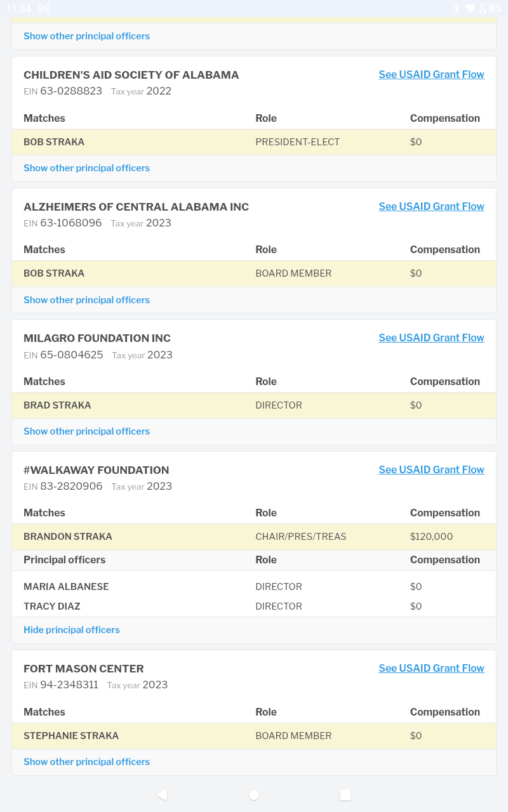Select MILAGRO FOUNDATION INC heading

click(x=97, y=338)
